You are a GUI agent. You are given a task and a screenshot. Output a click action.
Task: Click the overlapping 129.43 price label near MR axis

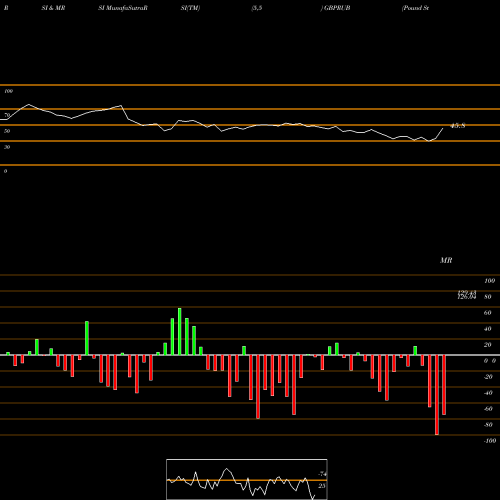pos(466,292)
